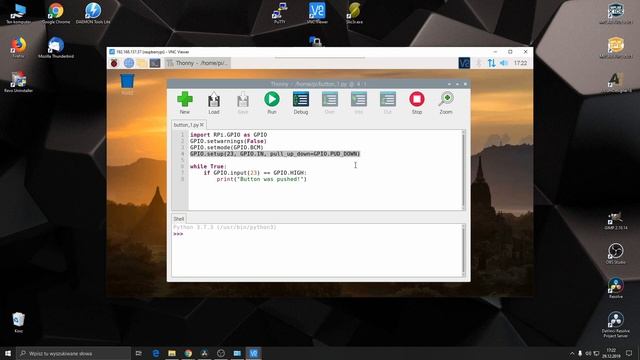Click the VNC Viewer taskbar button
The width and height of the screenshot is (640, 360).
[253, 353]
